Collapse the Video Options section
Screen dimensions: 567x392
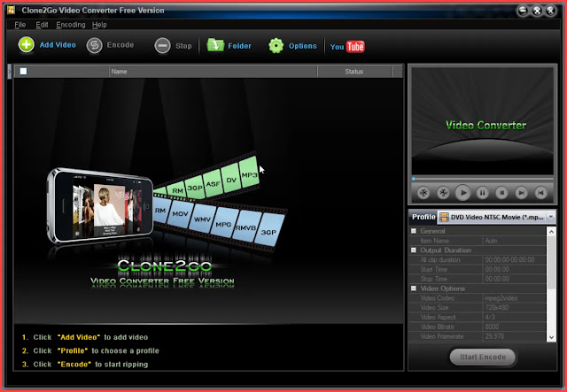coord(414,288)
